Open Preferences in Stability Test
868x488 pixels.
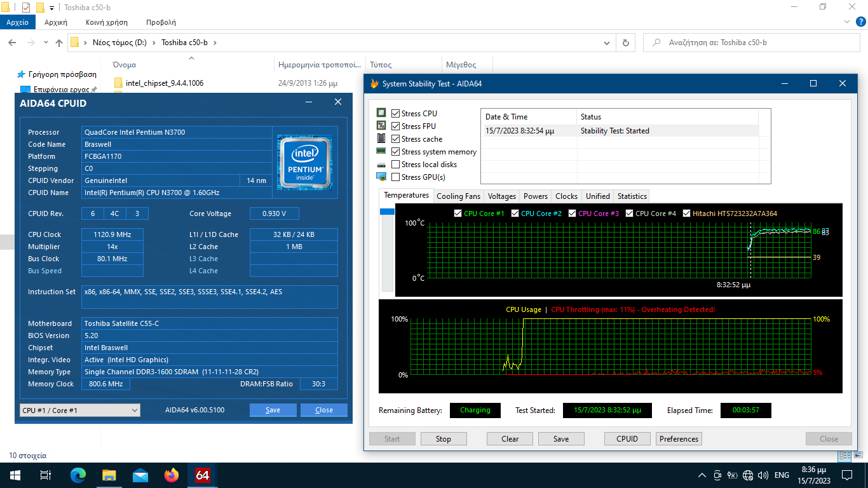(679, 439)
